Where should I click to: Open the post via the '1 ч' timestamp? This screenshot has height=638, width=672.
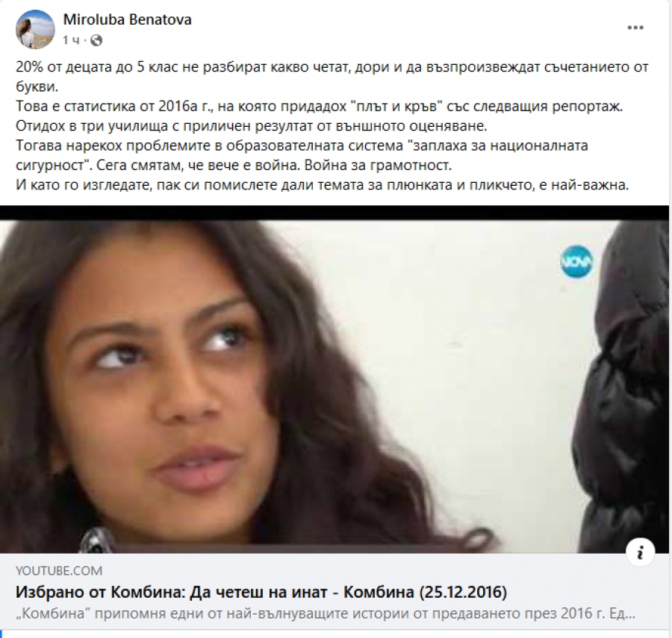click(71, 40)
